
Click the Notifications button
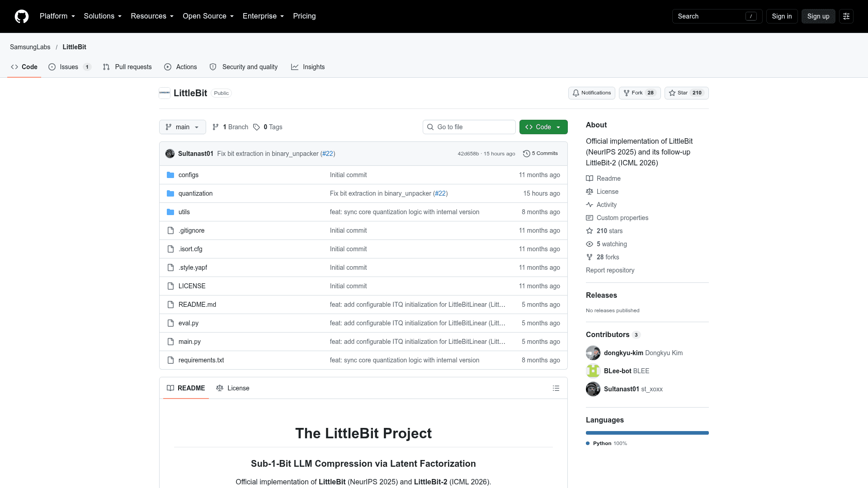click(x=592, y=93)
